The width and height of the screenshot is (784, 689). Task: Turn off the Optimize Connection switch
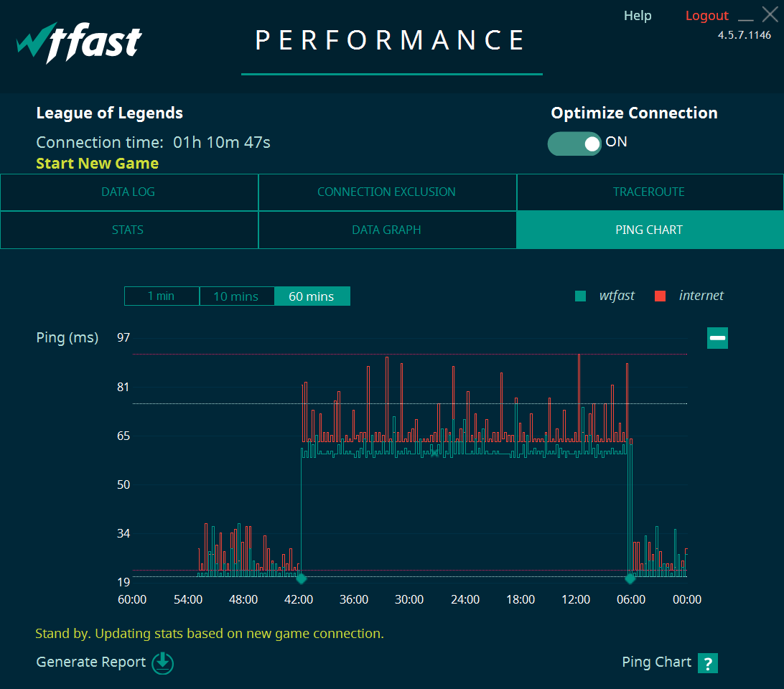click(x=574, y=144)
